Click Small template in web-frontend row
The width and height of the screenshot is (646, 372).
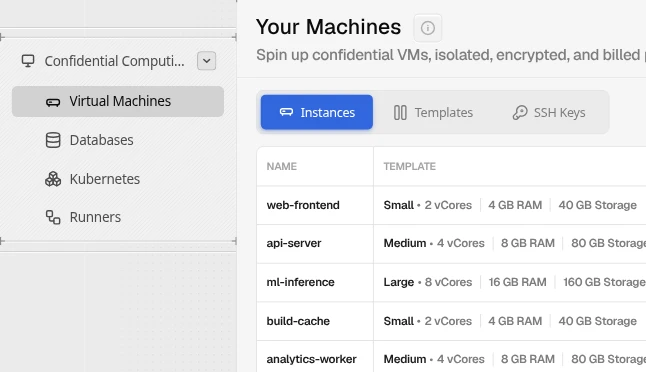(398, 205)
